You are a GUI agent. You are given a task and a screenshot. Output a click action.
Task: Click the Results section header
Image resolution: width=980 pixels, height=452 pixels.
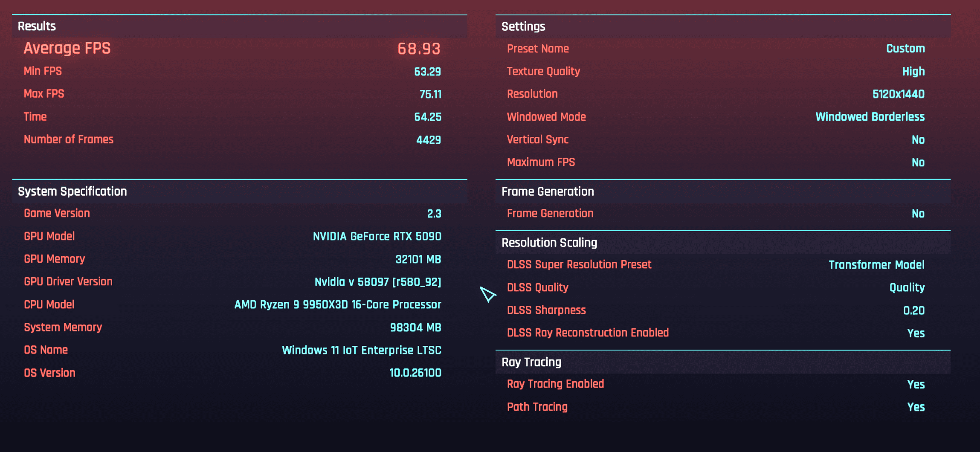[x=37, y=26]
